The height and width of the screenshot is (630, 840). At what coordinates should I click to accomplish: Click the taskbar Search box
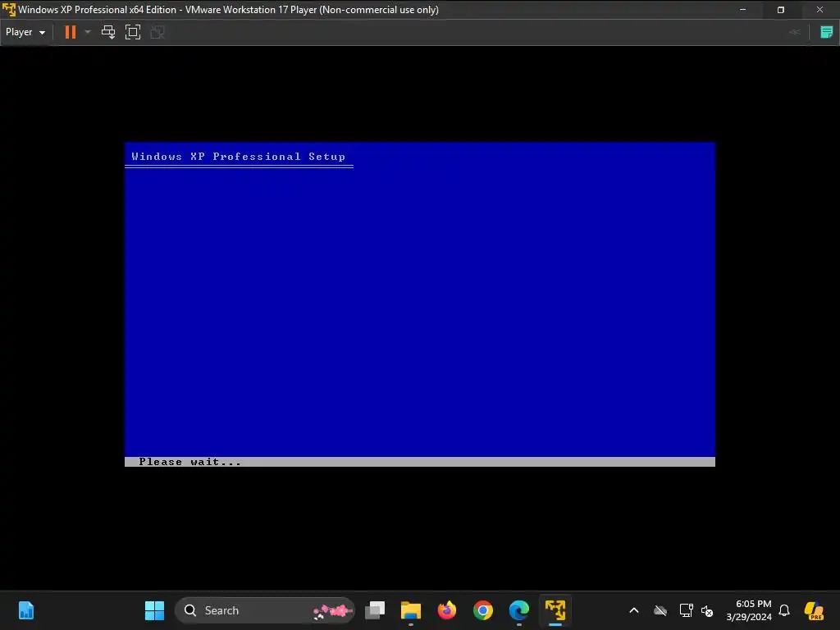pyautogui.click(x=265, y=610)
